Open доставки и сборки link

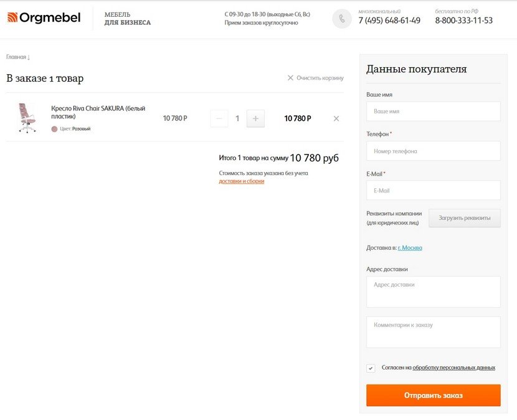pyautogui.click(x=241, y=181)
